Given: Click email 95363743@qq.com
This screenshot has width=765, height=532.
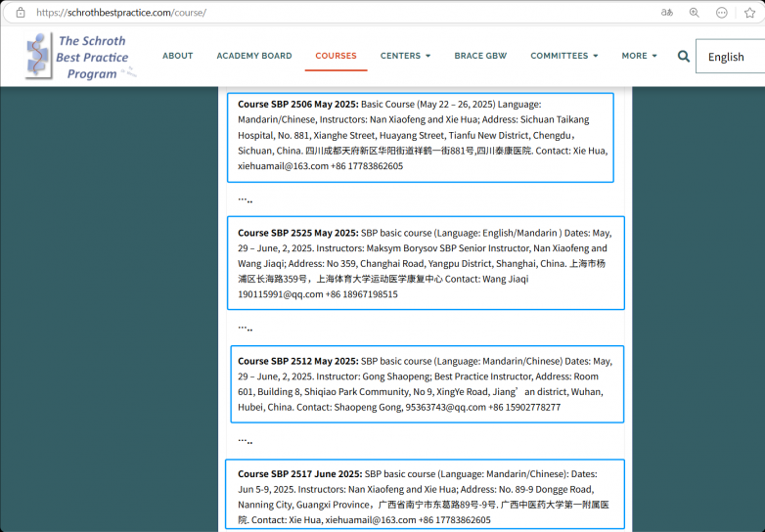Looking at the screenshot, I should (x=446, y=407).
